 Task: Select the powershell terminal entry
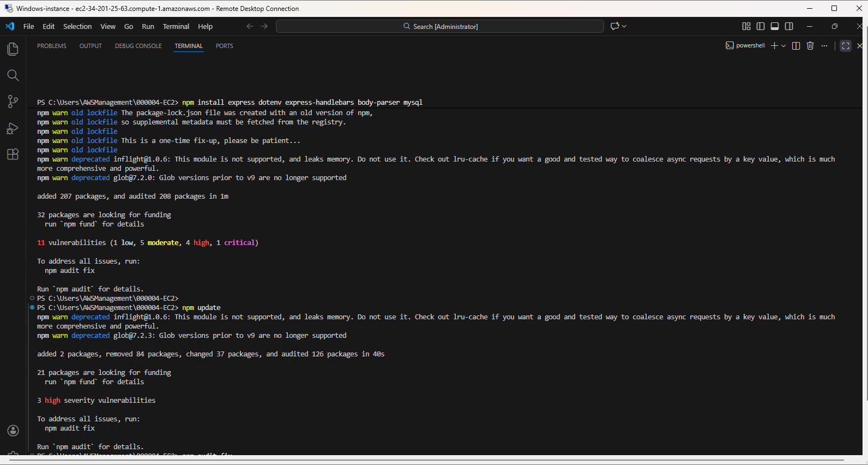pos(745,46)
